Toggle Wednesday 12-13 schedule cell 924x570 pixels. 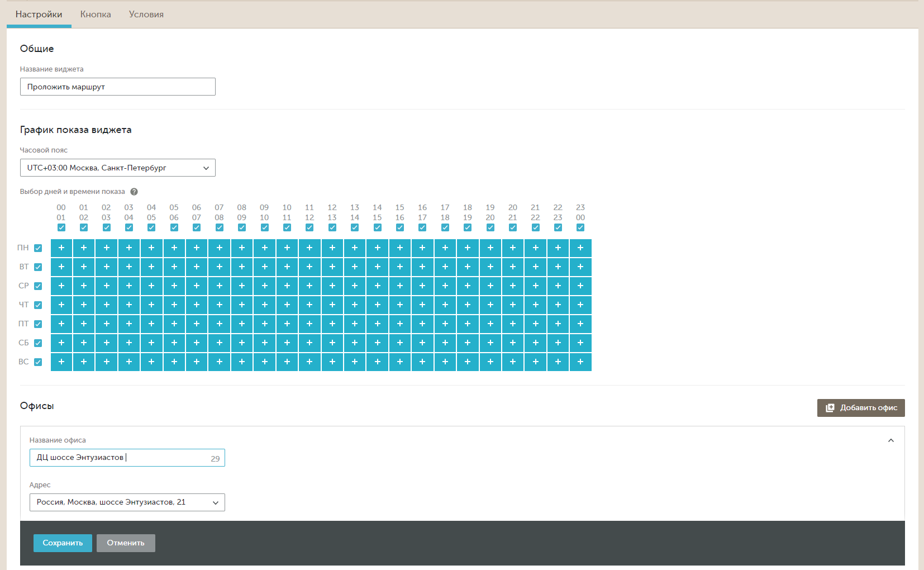332,286
